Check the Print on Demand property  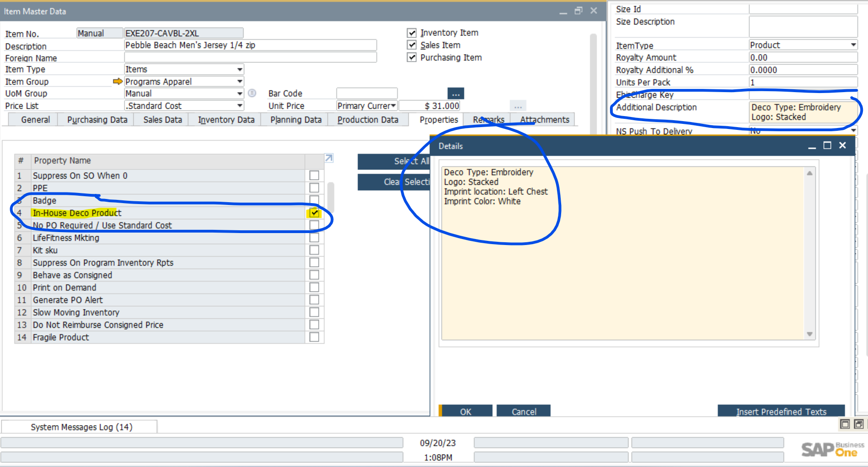click(x=314, y=287)
